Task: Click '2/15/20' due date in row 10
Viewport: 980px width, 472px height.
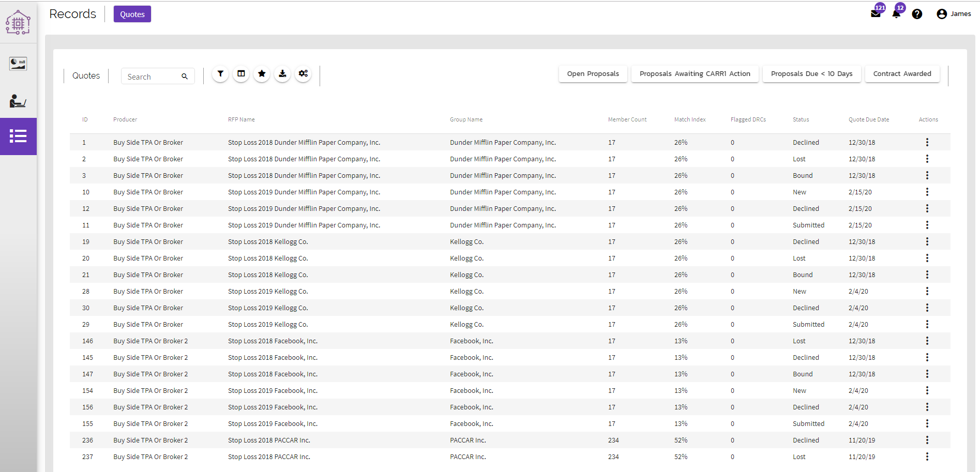Action: [x=860, y=192]
